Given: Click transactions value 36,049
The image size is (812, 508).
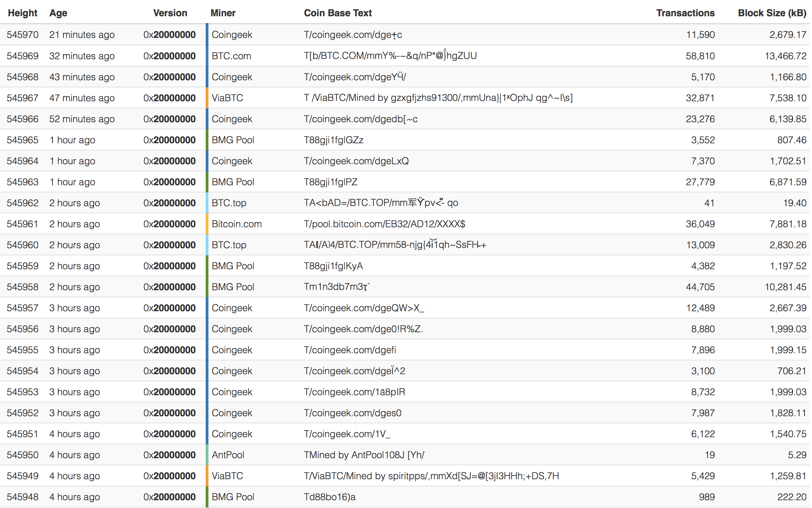Looking at the screenshot, I should (x=700, y=224).
